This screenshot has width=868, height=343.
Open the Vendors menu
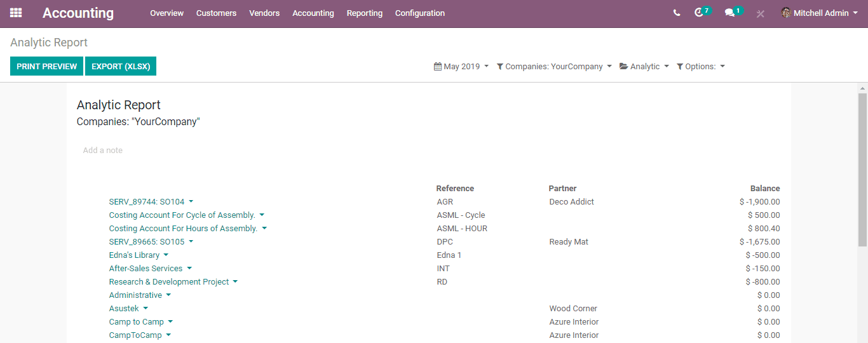[x=264, y=13]
